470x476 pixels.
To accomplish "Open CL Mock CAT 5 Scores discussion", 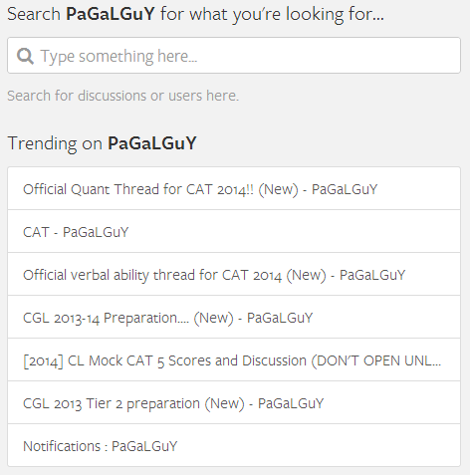I will point(234,359).
